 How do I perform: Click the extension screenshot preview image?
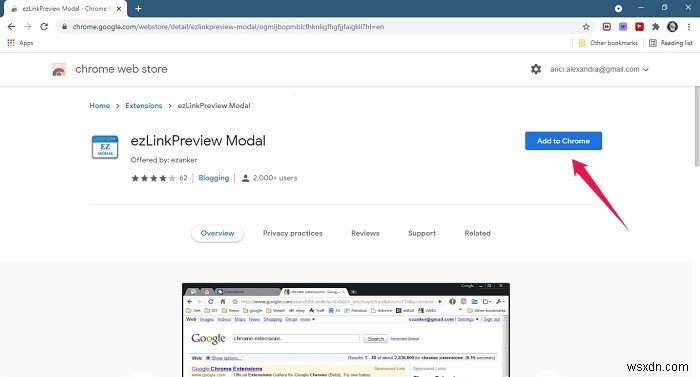click(x=346, y=330)
